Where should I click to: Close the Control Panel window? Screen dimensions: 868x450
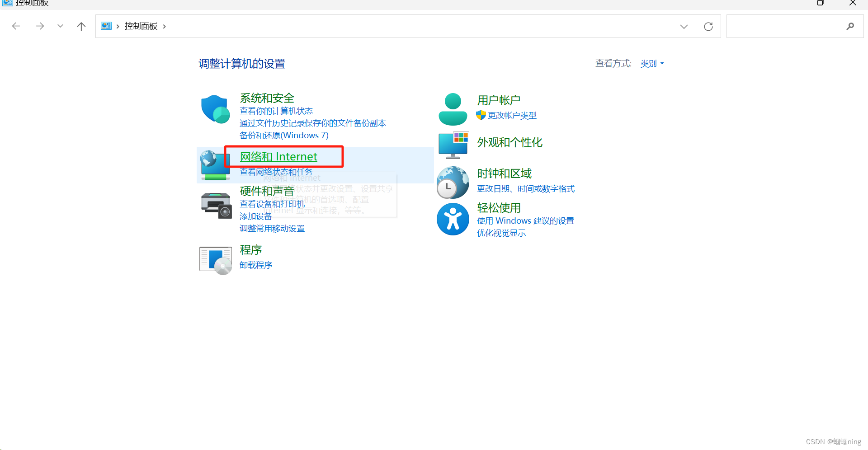[853, 3]
